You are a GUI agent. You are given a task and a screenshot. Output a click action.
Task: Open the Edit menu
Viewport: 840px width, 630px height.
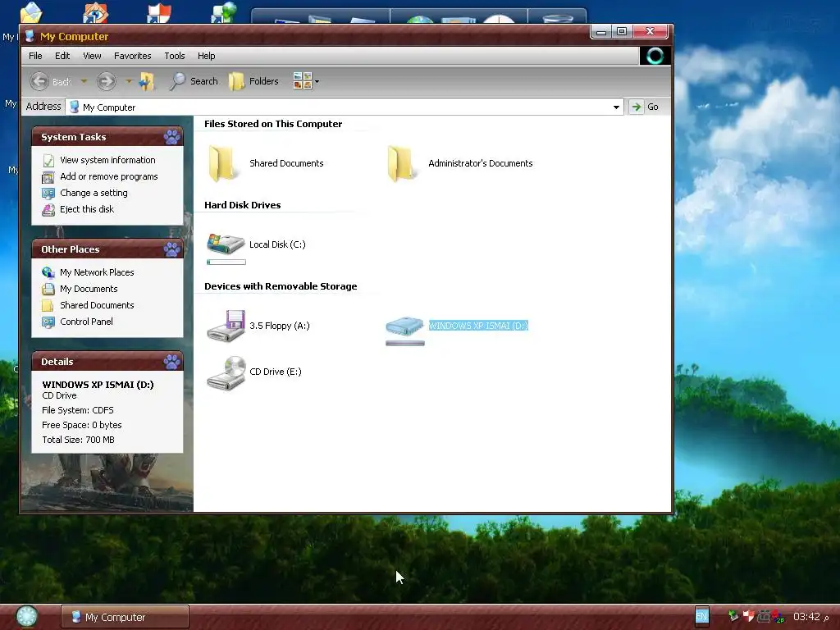pos(62,56)
